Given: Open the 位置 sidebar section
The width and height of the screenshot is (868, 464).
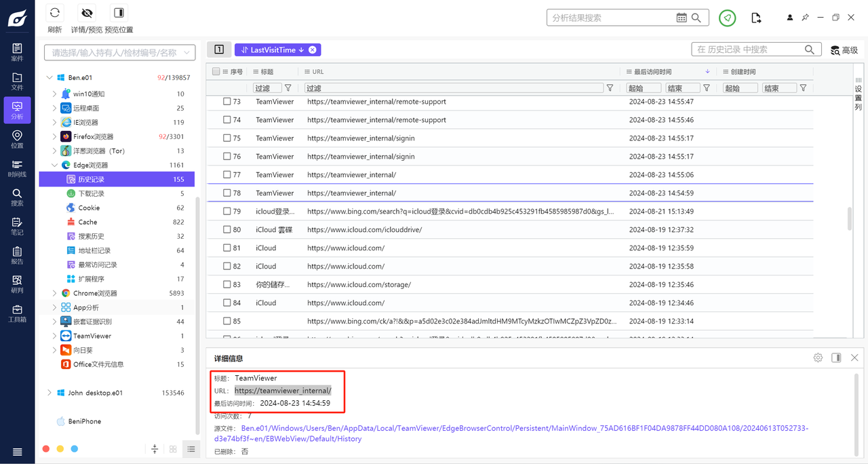Looking at the screenshot, I should (x=17, y=140).
